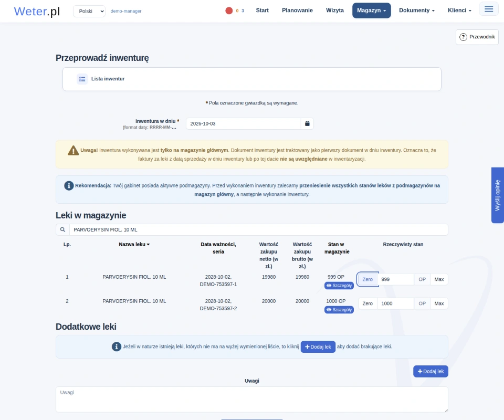
Task: Click the info icon in Rekomendacja box
Action: (69, 186)
